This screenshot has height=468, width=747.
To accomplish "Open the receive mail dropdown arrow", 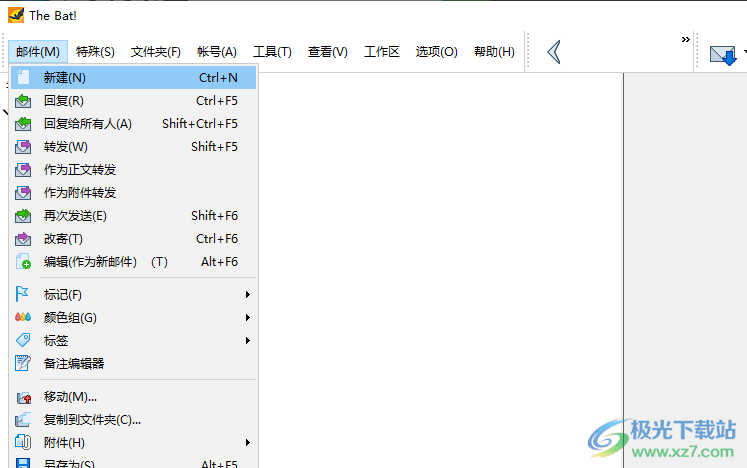I will pos(744,54).
